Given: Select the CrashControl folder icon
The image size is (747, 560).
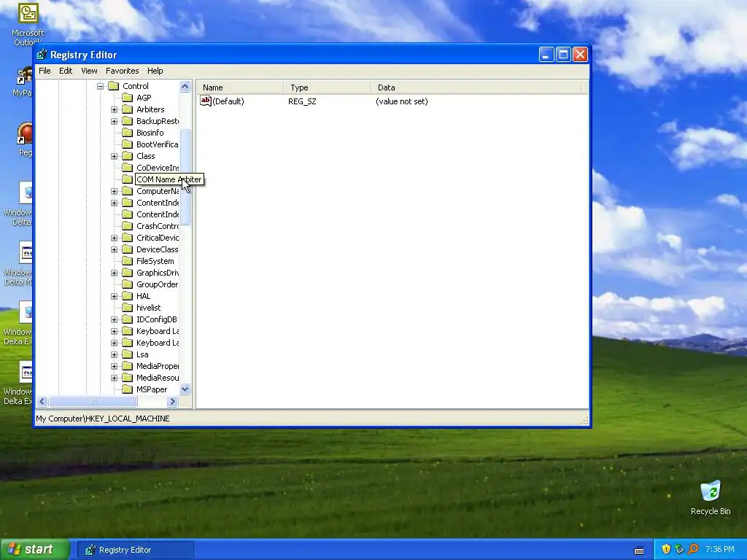Looking at the screenshot, I should (x=127, y=226).
